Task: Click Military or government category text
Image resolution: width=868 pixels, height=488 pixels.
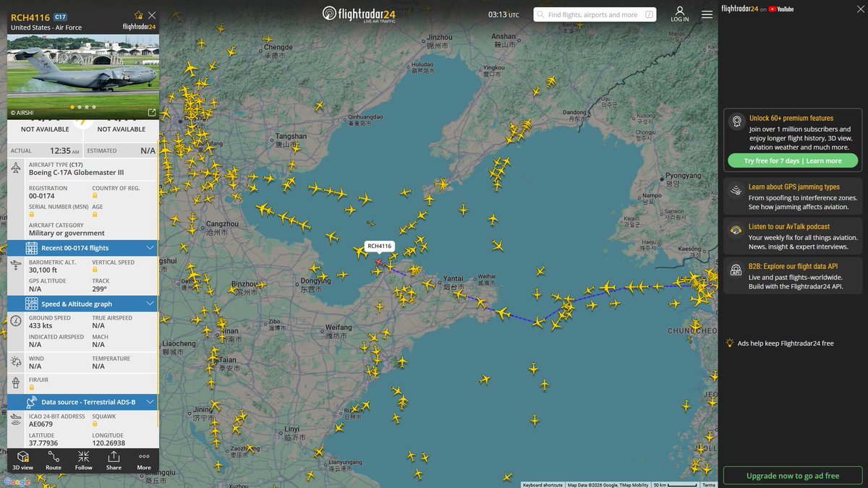Action: coord(67,234)
